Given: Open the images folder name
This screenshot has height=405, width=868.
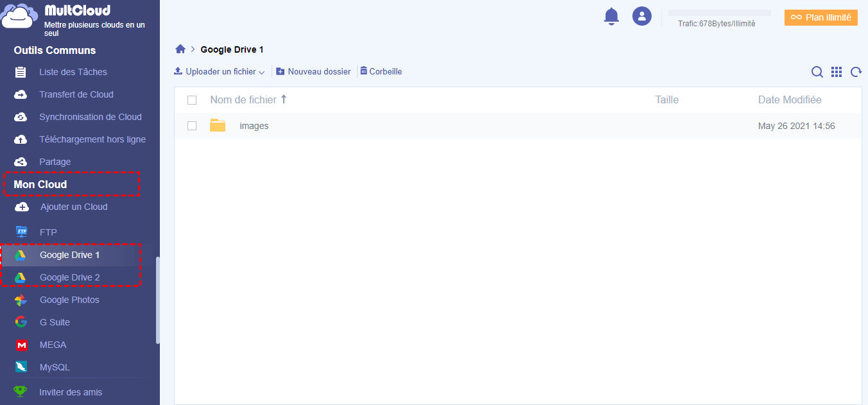Looking at the screenshot, I should (254, 126).
